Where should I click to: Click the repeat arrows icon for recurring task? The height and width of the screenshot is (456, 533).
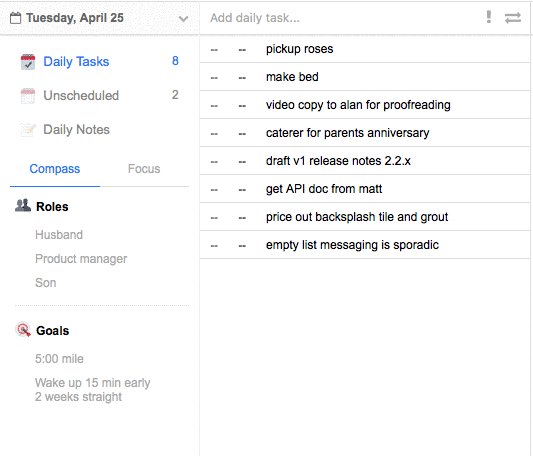coord(513,18)
